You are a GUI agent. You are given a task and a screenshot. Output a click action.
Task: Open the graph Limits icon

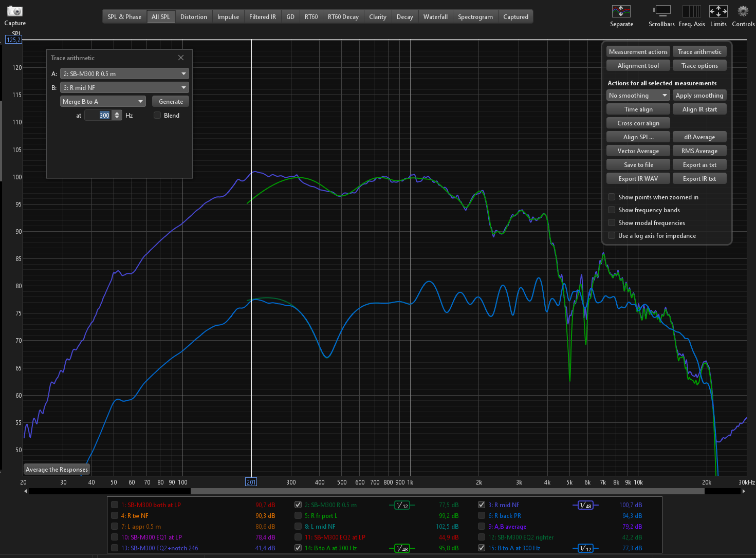point(718,11)
